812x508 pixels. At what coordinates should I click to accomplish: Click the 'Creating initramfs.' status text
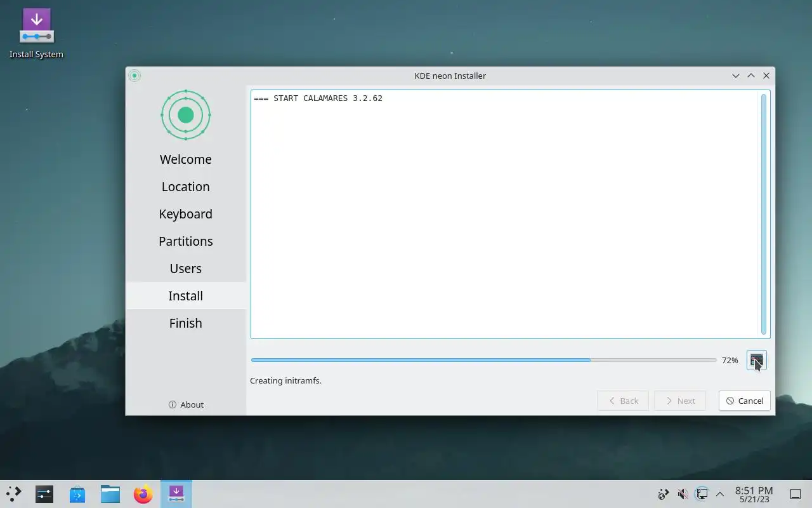[285, 381]
